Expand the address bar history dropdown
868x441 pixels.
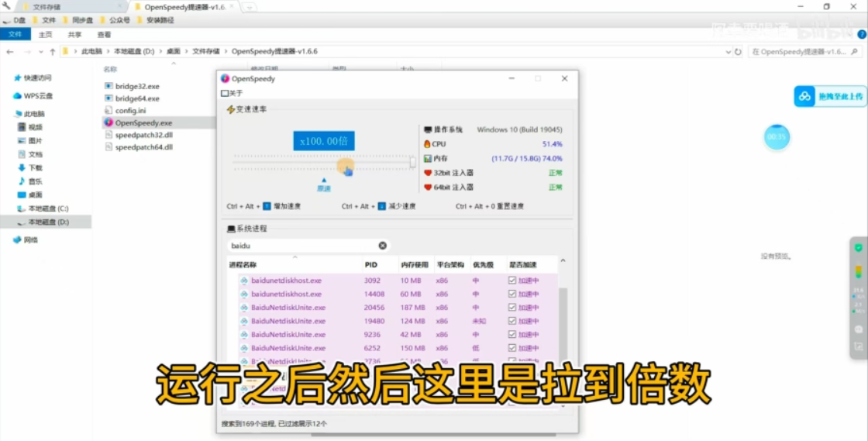(728, 51)
